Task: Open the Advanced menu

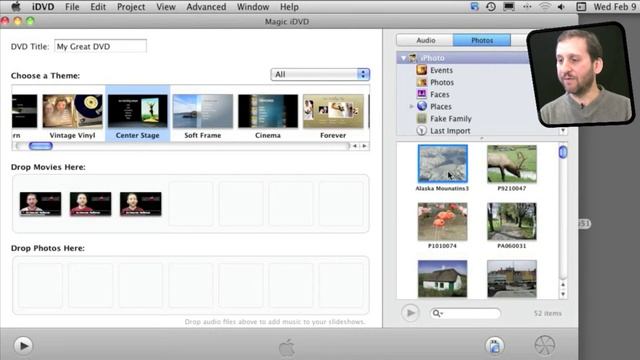Action: pyautogui.click(x=206, y=7)
